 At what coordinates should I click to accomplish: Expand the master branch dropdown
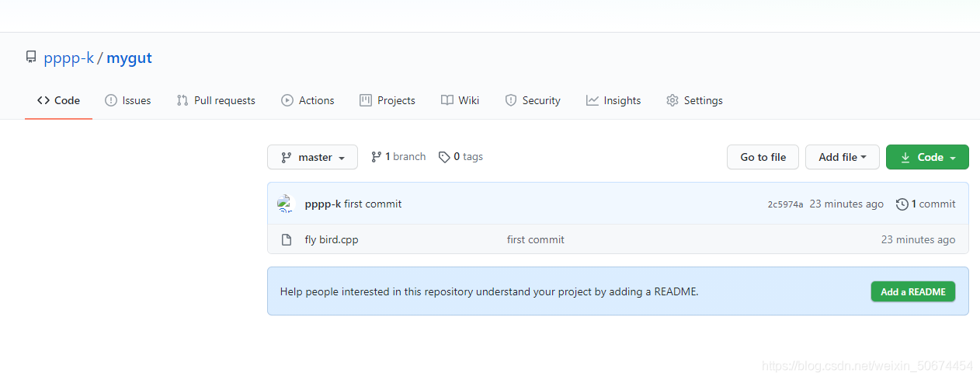coord(312,157)
